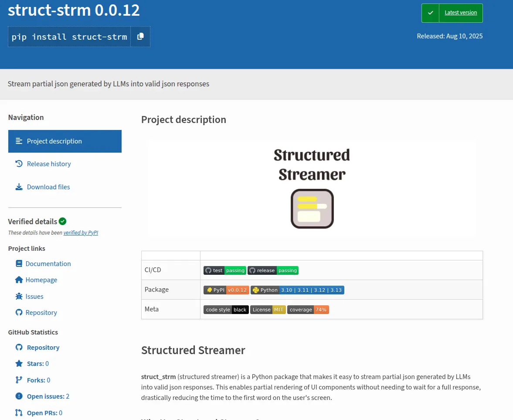Click the Project description lines icon
This screenshot has width=513, height=420.
tap(19, 141)
